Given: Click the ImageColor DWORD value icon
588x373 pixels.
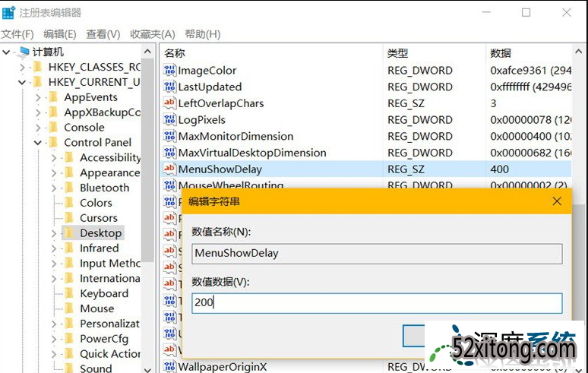Looking at the screenshot, I should [169, 71].
